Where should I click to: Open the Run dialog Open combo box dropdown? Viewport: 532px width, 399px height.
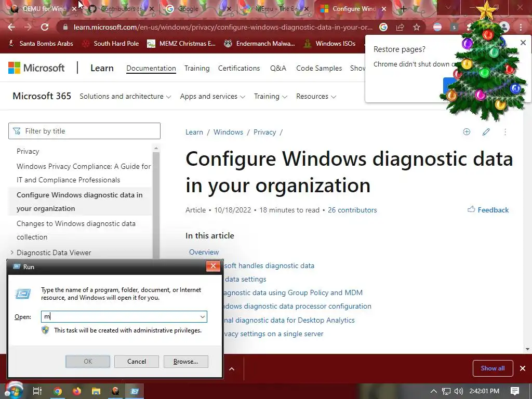click(202, 316)
